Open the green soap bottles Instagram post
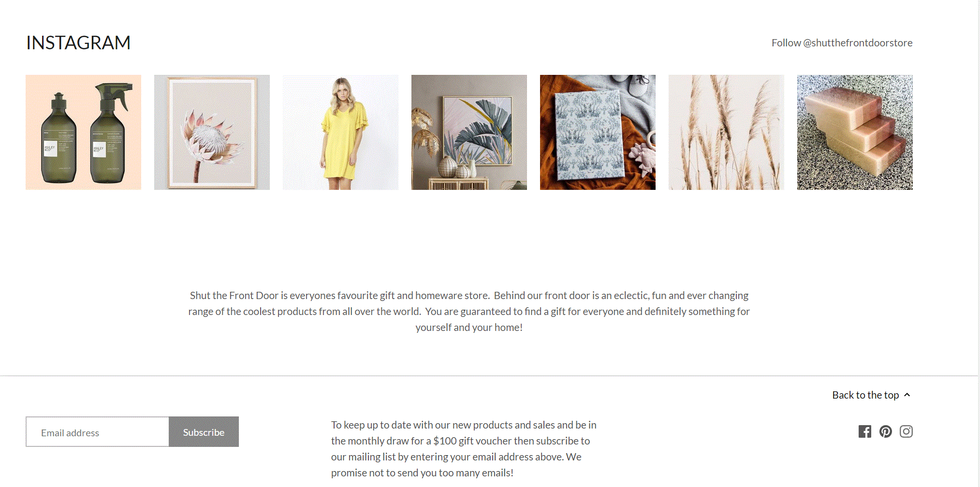The height and width of the screenshot is (487, 980). tap(83, 132)
